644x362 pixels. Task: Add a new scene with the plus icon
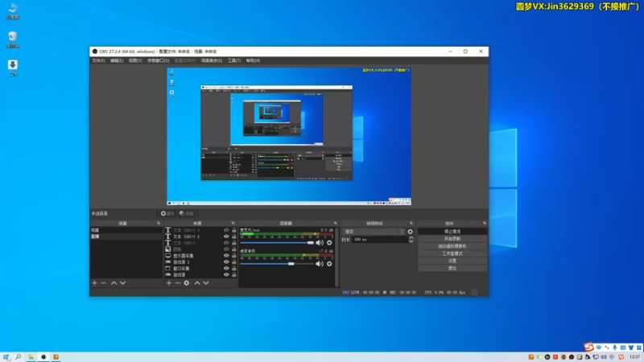point(94,283)
